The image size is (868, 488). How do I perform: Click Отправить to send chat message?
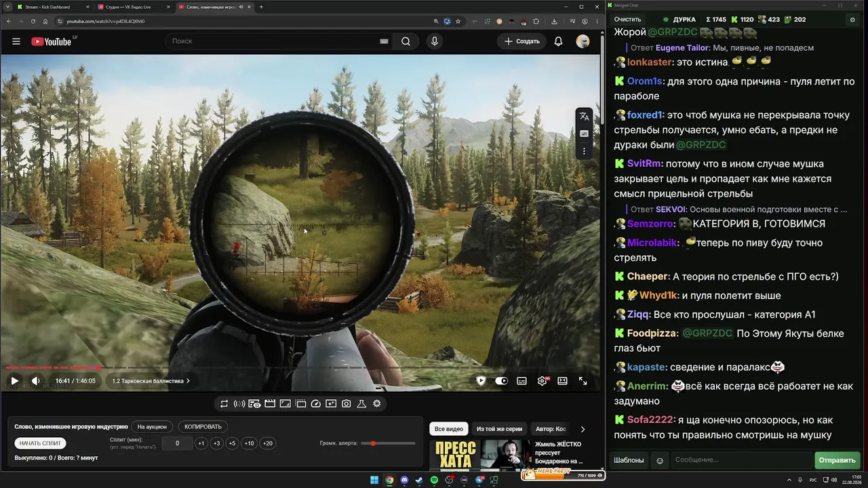(x=837, y=460)
